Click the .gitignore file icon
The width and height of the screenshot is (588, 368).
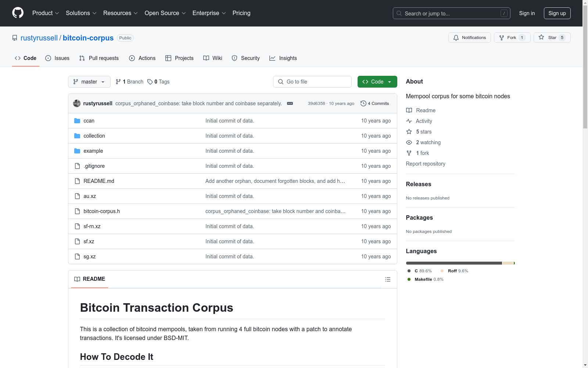pos(77,166)
